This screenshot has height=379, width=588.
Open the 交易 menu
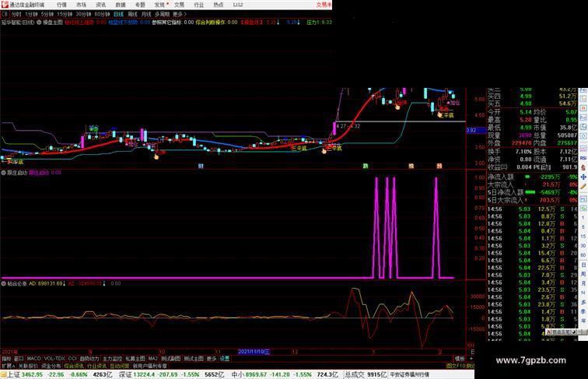[179, 5]
